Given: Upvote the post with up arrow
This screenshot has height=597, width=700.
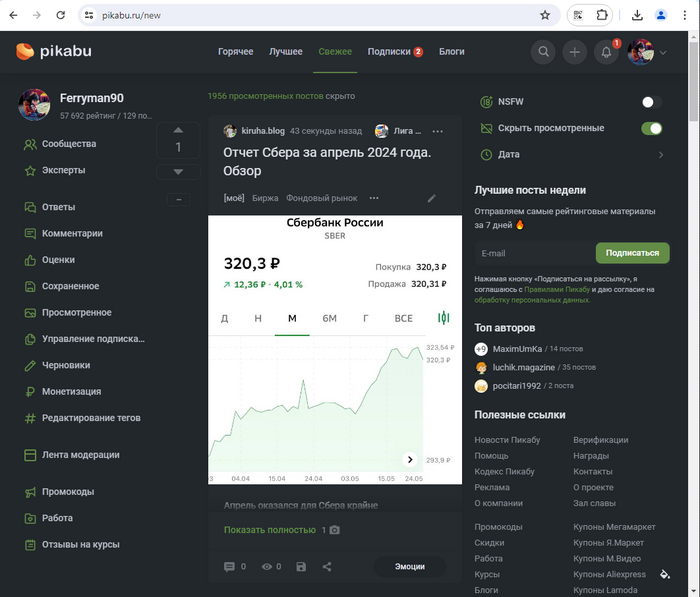Looking at the screenshot, I should (x=178, y=130).
